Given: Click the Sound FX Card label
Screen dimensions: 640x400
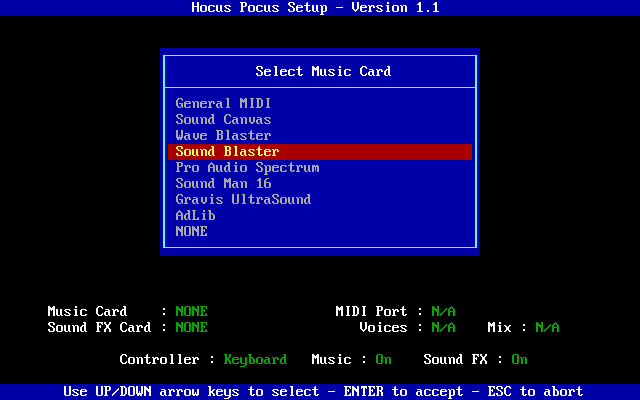Looking at the screenshot, I should click(x=99, y=327).
